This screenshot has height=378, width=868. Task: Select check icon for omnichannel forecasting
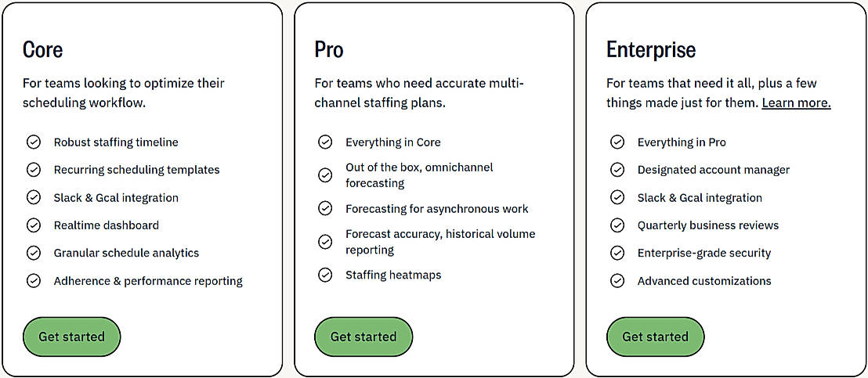(325, 175)
